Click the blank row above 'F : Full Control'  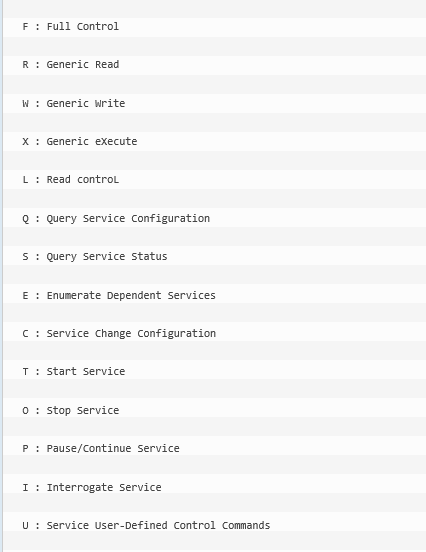(x=214, y=9)
